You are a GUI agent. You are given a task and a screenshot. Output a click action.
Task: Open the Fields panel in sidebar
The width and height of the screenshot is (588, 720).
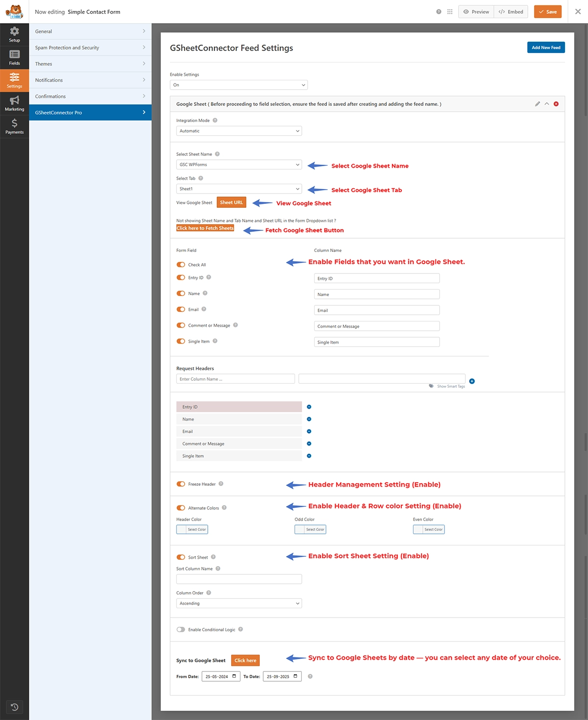click(x=14, y=57)
